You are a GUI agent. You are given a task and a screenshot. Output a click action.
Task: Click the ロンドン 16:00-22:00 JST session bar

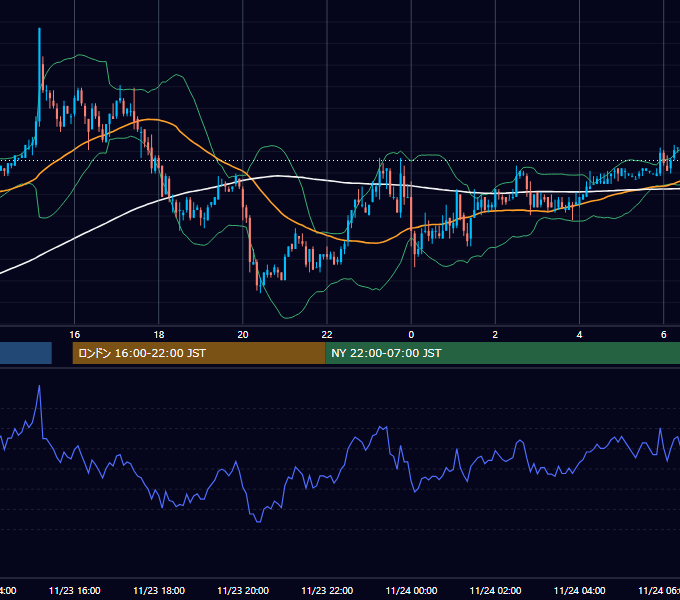pyautogui.click(x=199, y=353)
